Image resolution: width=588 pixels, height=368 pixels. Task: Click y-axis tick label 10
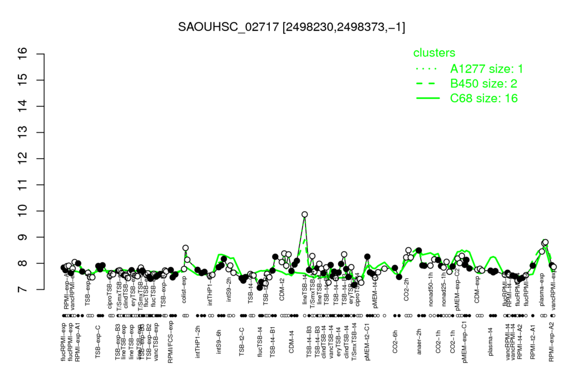click(x=23, y=211)
